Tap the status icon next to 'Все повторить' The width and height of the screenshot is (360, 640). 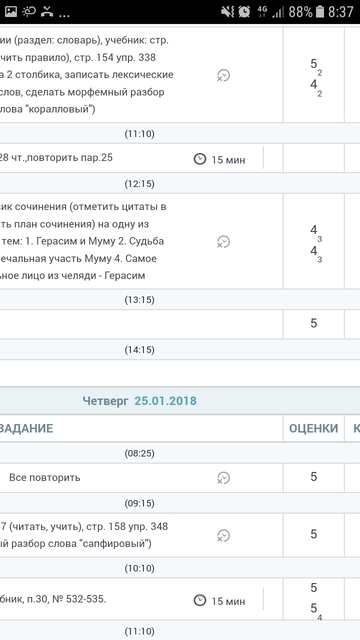tap(223, 478)
